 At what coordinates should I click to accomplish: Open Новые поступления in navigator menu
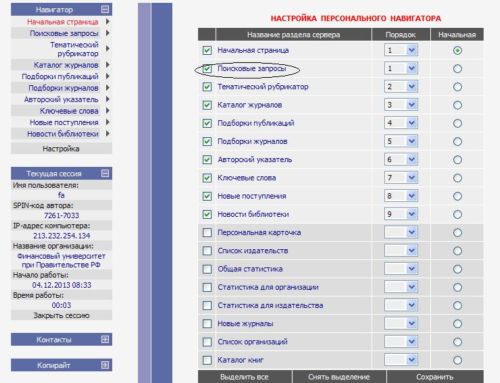point(64,122)
